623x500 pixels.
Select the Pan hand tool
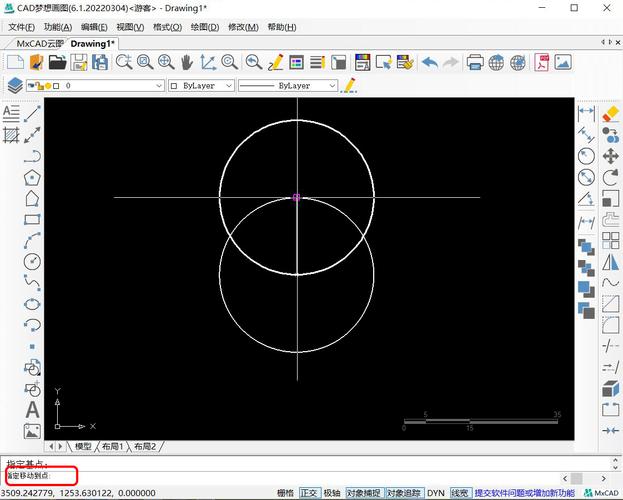coord(187,62)
